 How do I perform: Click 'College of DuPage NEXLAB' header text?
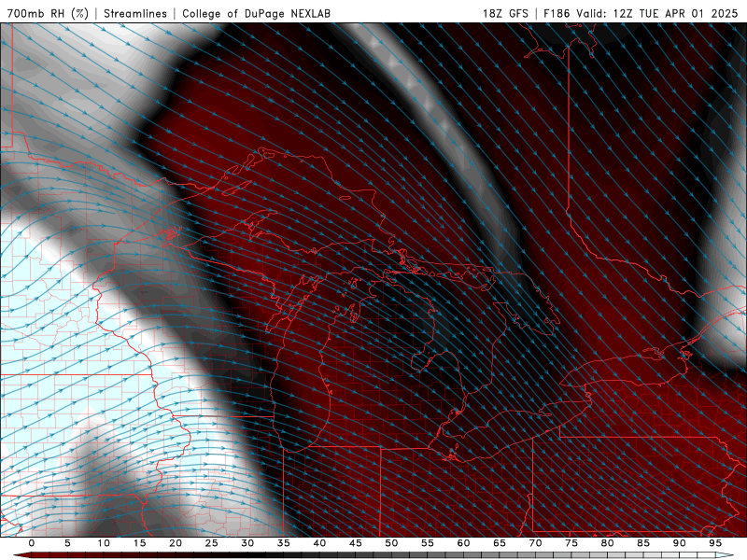point(256,13)
